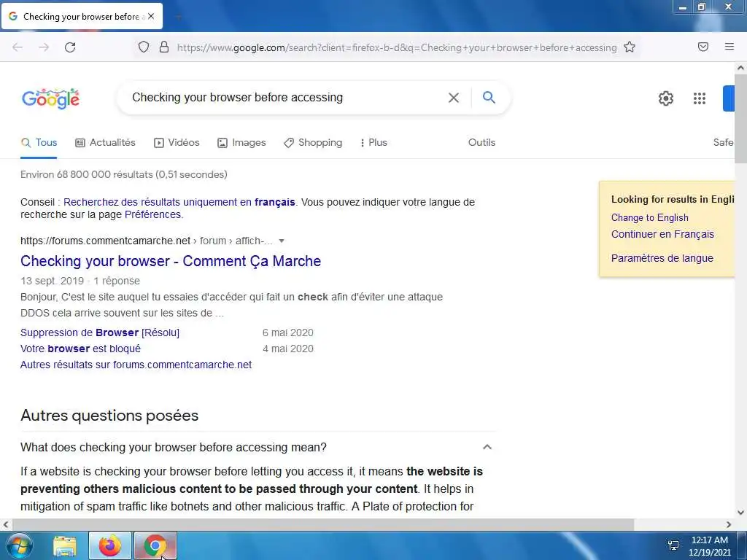This screenshot has height=560, width=747.
Task: Open File Explorer from the taskbar
Action: 65,546
